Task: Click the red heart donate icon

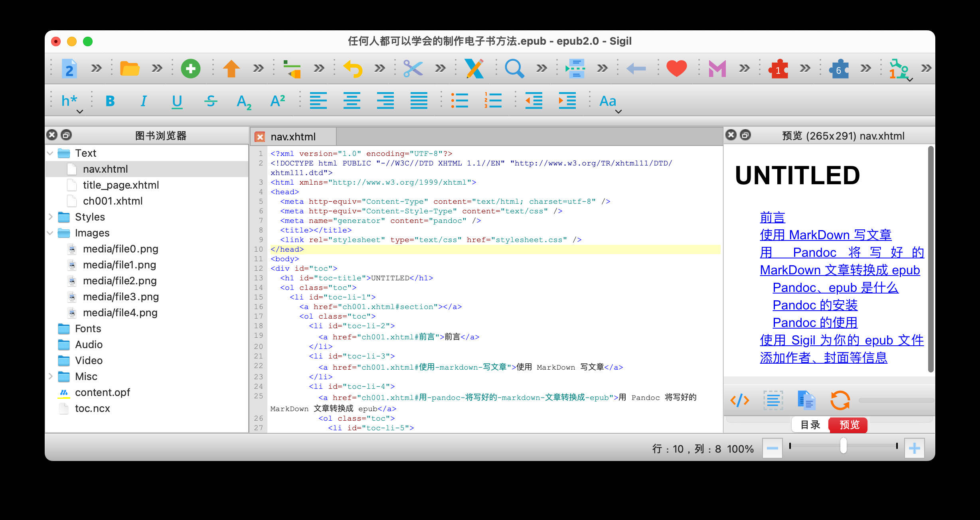Action: pos(677,69)
